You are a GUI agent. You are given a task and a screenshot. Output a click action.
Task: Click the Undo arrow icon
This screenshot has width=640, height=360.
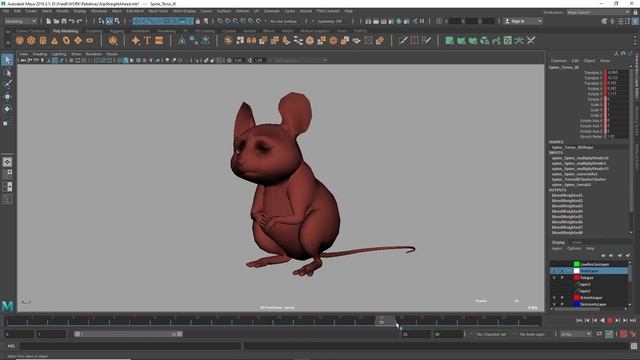pyautogui.click(x=71, y=21)
